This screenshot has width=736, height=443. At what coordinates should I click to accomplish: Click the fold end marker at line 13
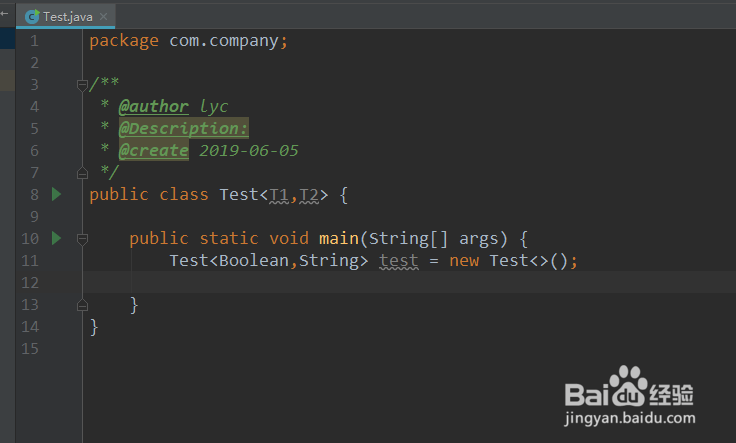pos(82,306)
